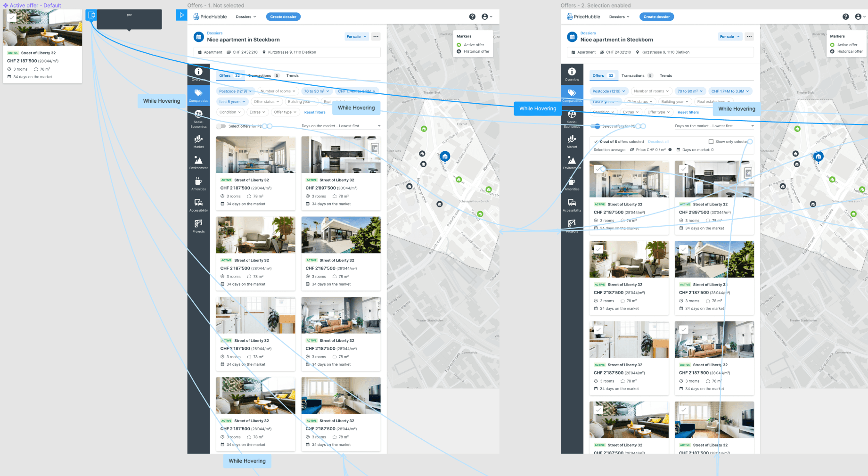Image resolution: width=868 pixels, height=476 pixels.
Task: Open Offer type filter in Selection enabled frame
Action: pos(658,112)
